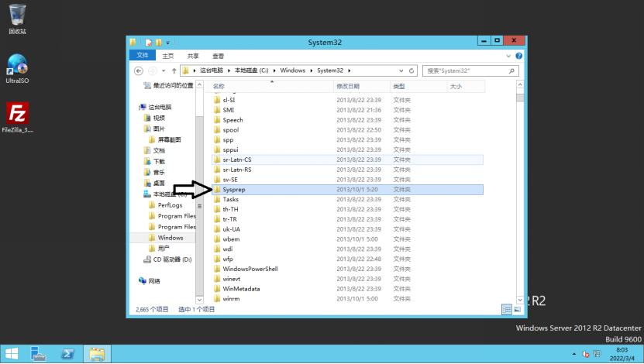Open the UltraISO desktop shortcut
The width and height of the screenshot is (644, 364).
tap(17, 68)
